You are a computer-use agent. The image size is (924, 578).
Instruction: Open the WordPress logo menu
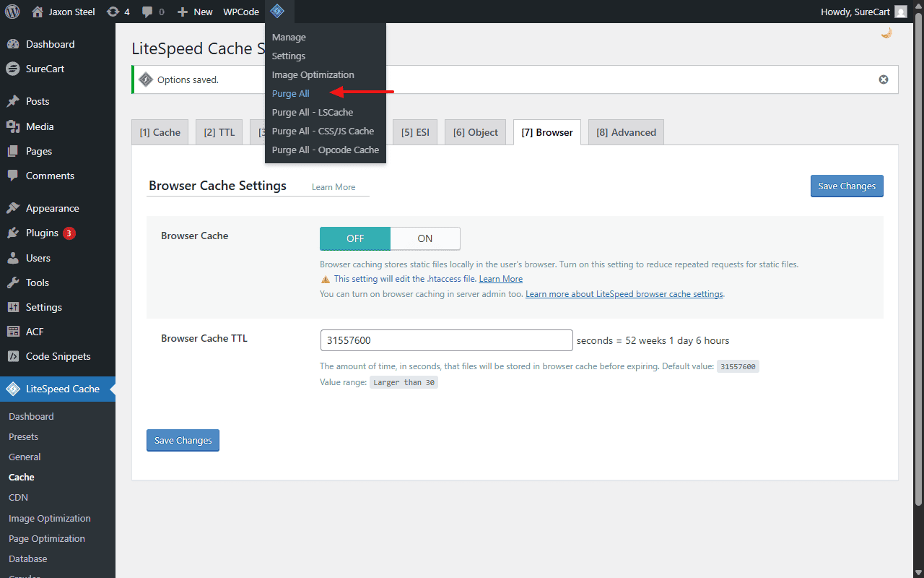point(12,12)
